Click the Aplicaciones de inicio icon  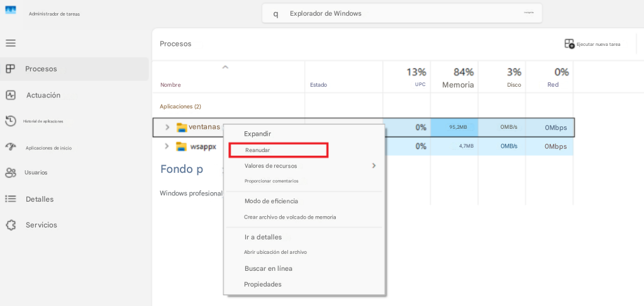pos(10,147)
